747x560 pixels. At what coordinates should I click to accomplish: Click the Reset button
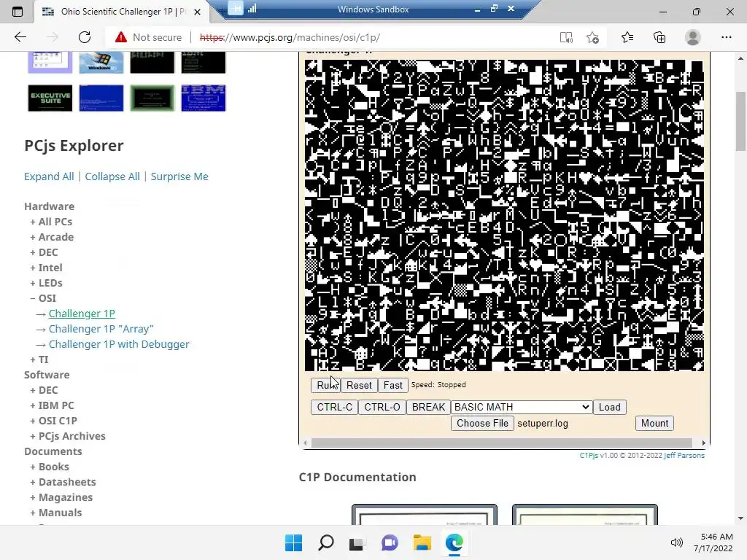point(359,385)
